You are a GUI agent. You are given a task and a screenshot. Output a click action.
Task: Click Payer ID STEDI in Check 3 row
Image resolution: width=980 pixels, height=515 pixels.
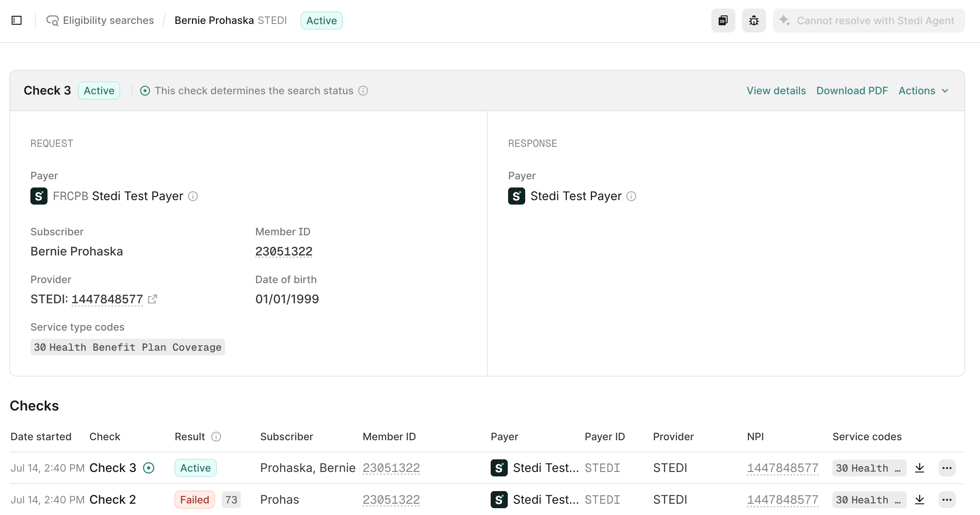click(602, 468)
